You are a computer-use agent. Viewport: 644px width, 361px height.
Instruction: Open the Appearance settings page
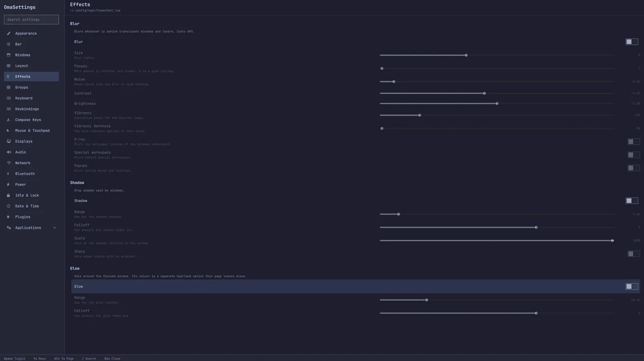pyautogui.click(x=31, y=33)
